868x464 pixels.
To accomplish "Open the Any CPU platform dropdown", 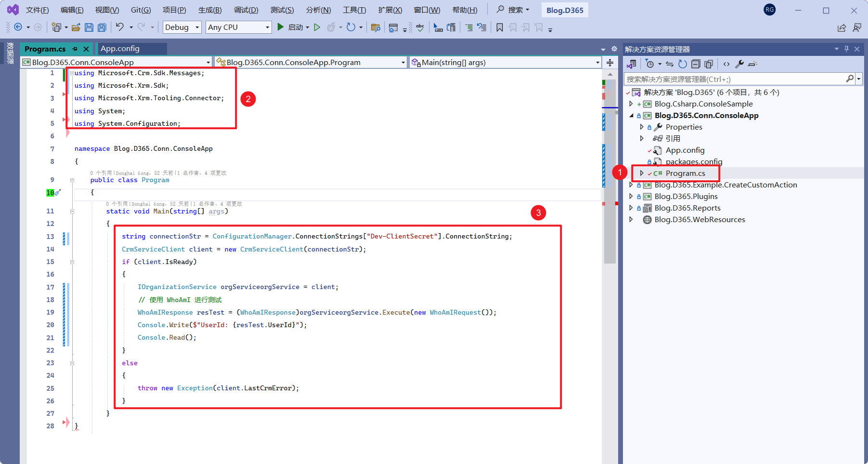I will (238, 27).
